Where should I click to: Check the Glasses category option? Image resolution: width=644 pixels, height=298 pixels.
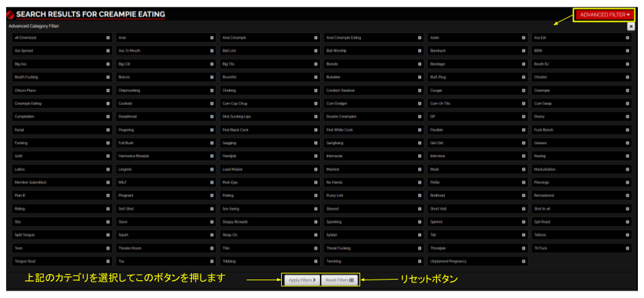(581, 143)
